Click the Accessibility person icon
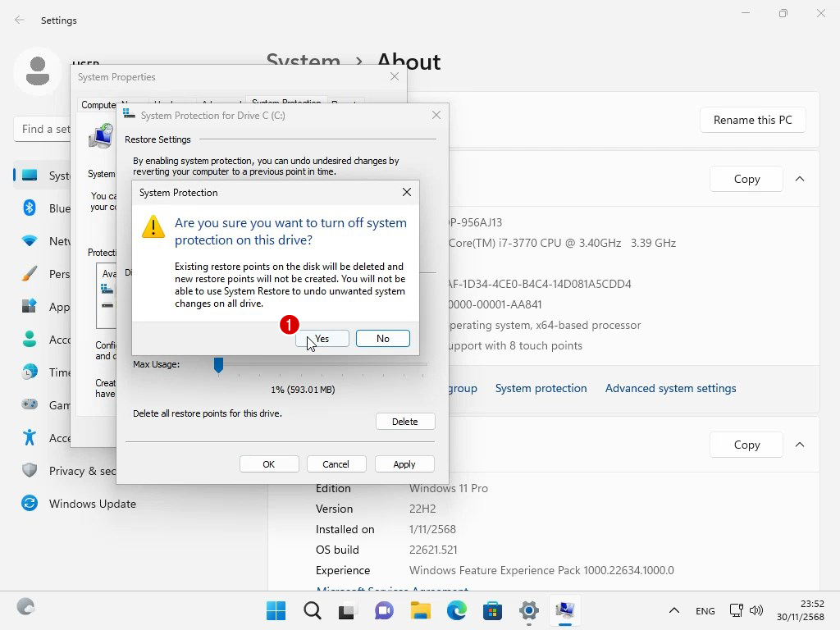The width and height of the screenshot is (840, 630). point(30,437)
